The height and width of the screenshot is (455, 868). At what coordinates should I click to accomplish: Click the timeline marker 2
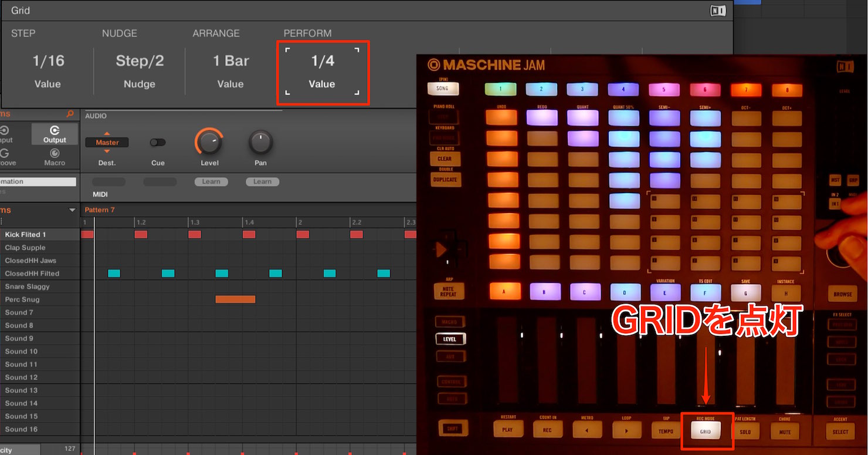tap(300, 223)
